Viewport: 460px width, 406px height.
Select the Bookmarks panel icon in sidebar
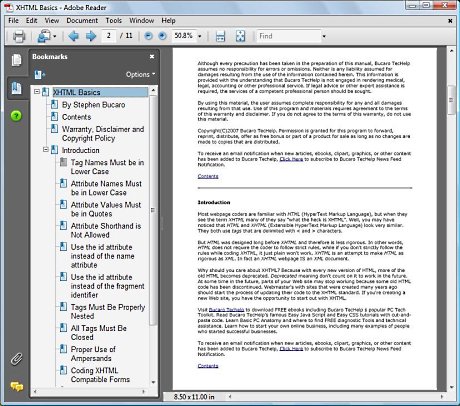(x=17, y=88)
